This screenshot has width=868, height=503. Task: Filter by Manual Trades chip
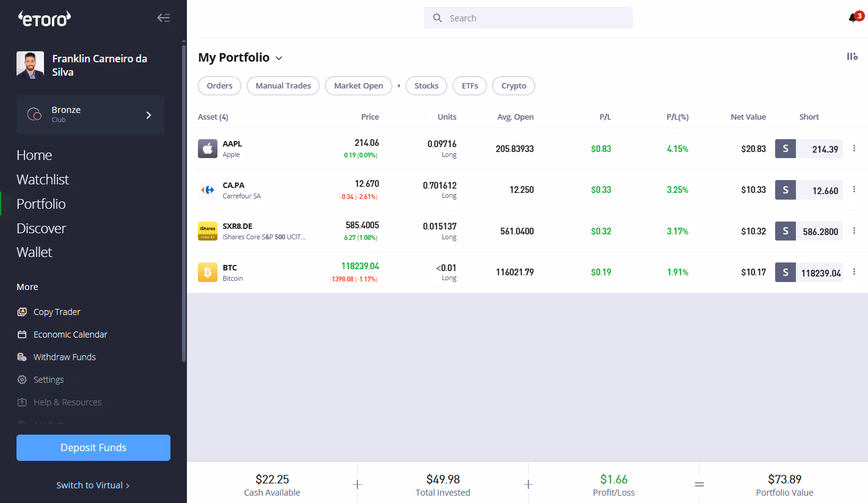click(283, 86)
